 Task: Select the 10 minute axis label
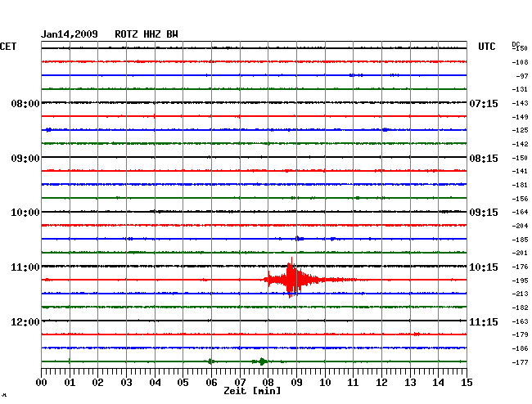pyautogui.click(x=325, y=382)
